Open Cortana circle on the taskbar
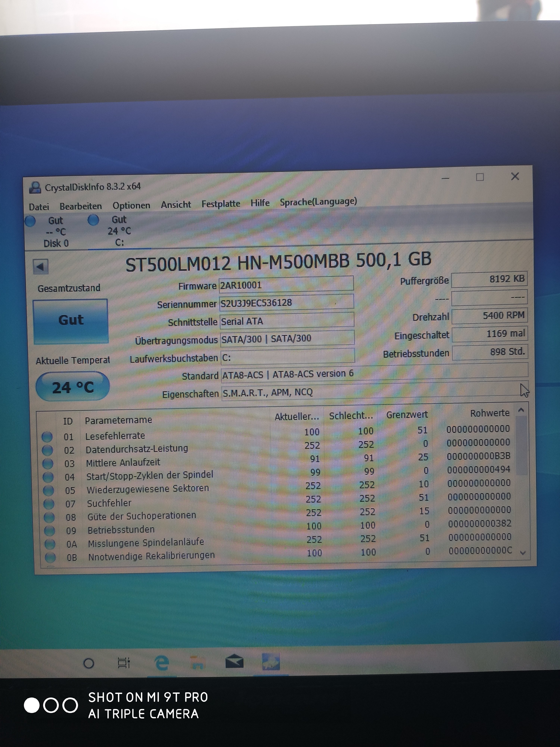This screenshot has width=560, height=747. pyautogui.click(x=88, y=664)
